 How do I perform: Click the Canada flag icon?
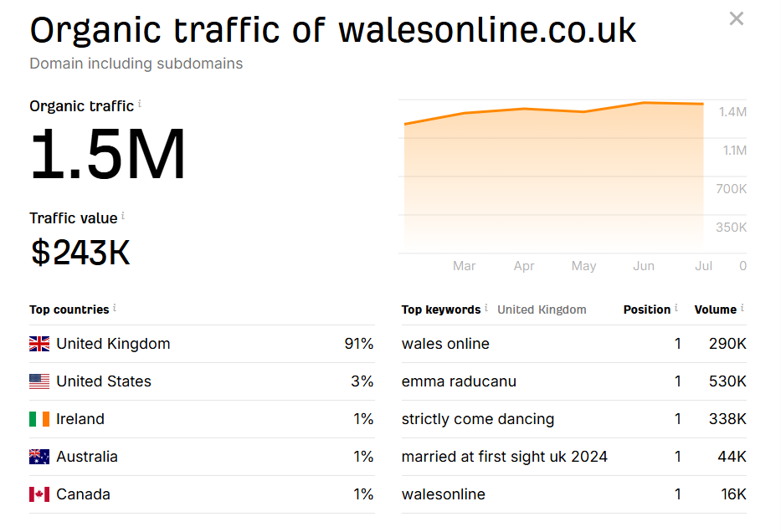coord(39,494)
